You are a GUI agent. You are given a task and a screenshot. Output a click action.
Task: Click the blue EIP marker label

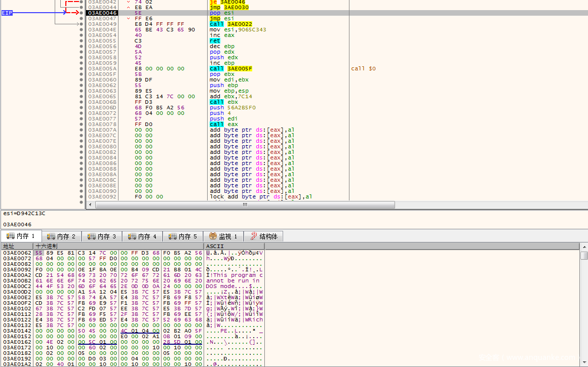[x=7, y=13]
